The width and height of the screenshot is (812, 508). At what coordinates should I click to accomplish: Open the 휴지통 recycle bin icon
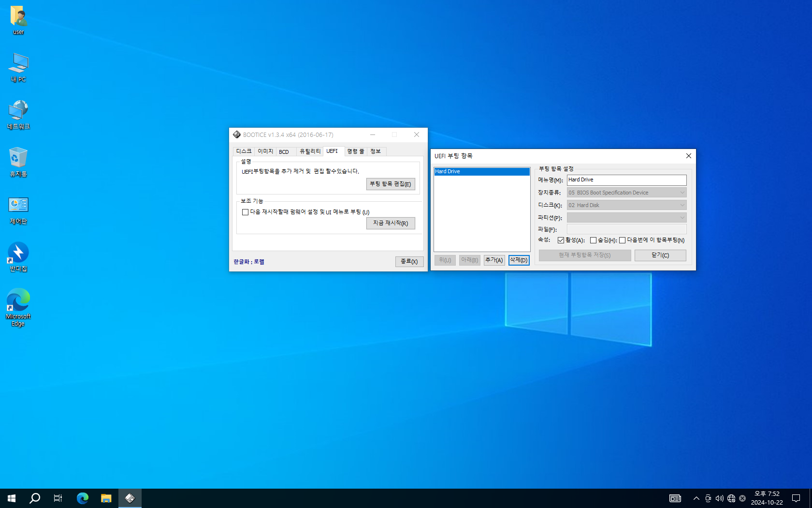(18, 163)
